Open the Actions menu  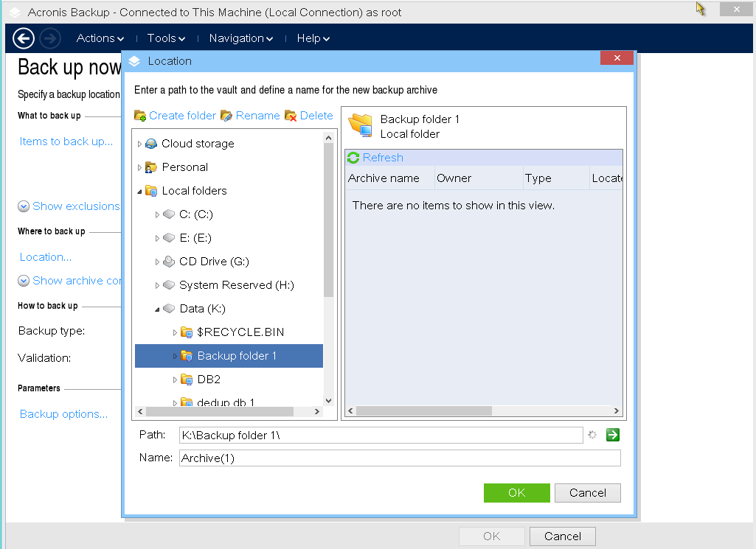[100, 38]
